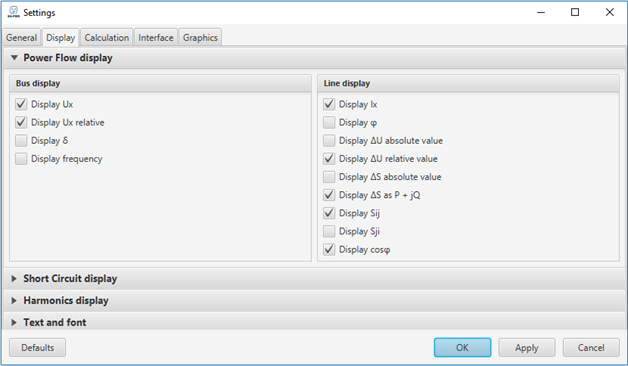Tick the Display frequency checkbox
Image resolution: width=628 pixels, height=366 pixels.
click(x=21, y=159)
